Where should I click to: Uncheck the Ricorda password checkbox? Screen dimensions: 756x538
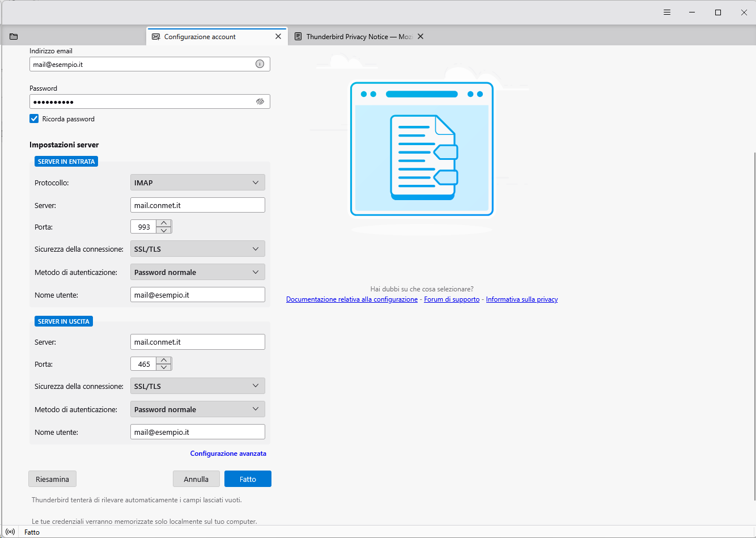pyautogui.click(x=34, y=119)
